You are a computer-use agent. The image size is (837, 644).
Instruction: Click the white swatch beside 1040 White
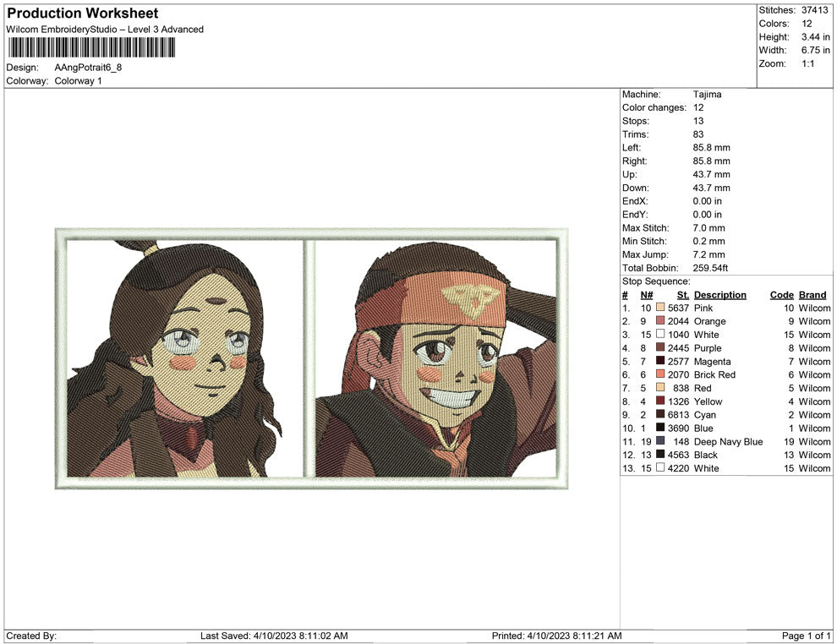(660, 334)
